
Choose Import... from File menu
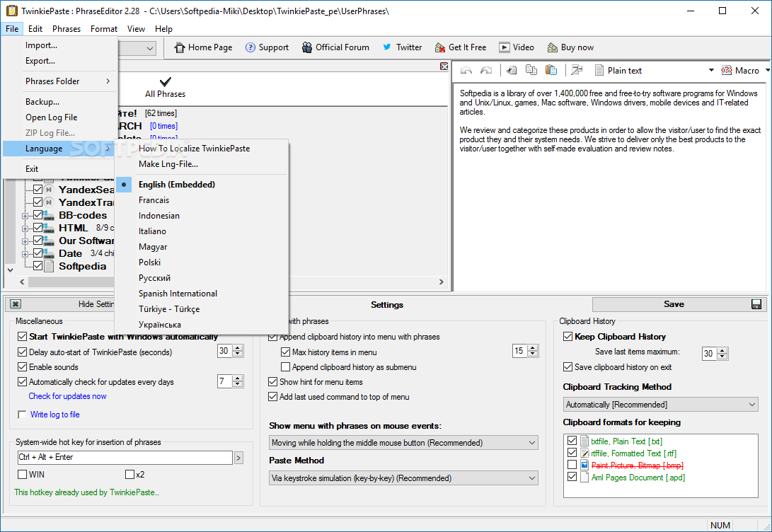[x=60, y=45]
